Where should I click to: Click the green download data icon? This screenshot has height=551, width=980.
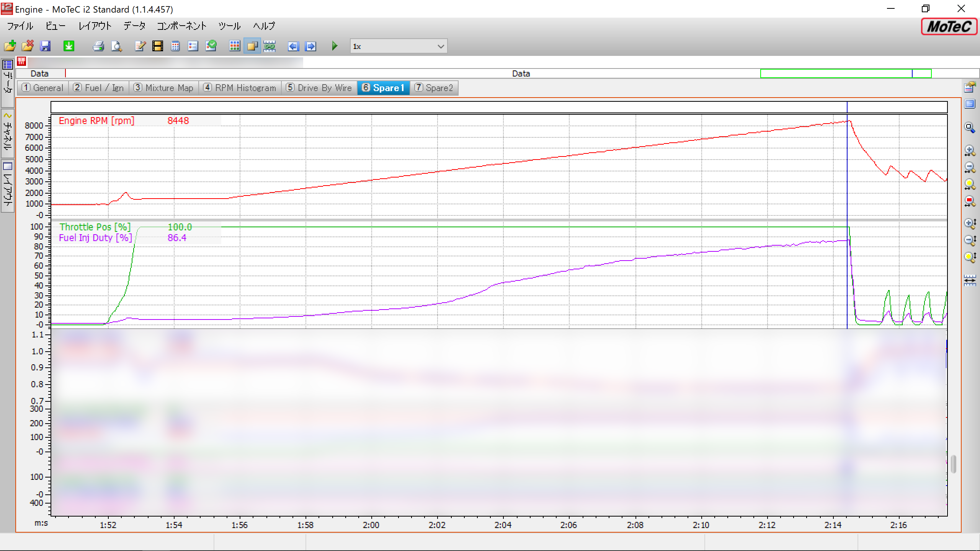click(69, 46)
